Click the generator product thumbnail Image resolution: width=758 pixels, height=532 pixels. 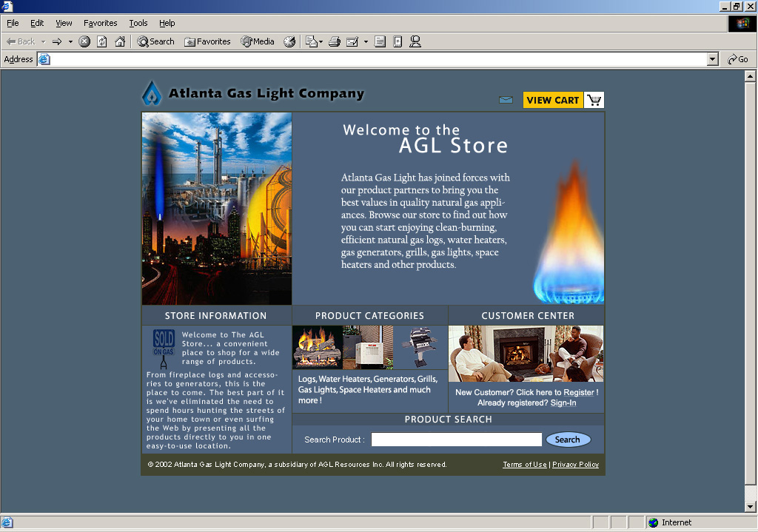368,348
